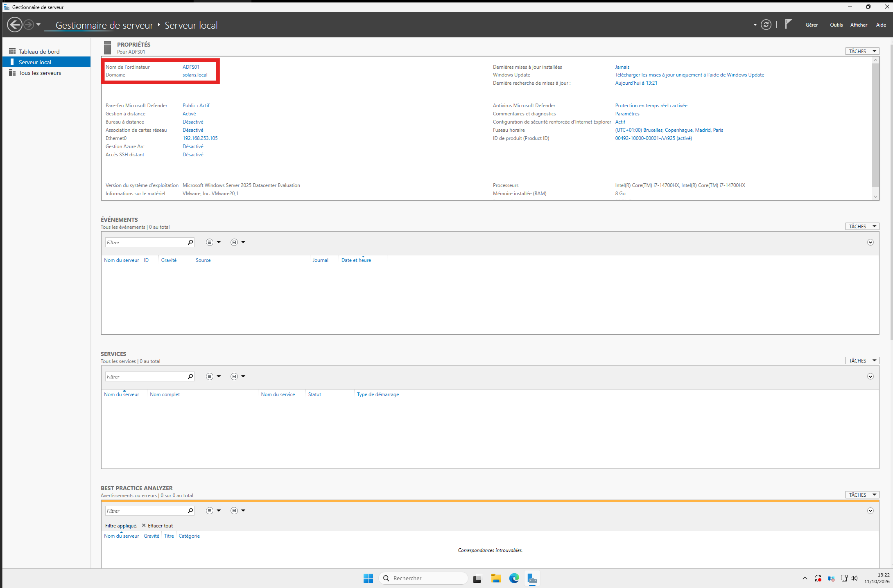
Task: Expand the Événements filter chevron
Action: [870, 242]
